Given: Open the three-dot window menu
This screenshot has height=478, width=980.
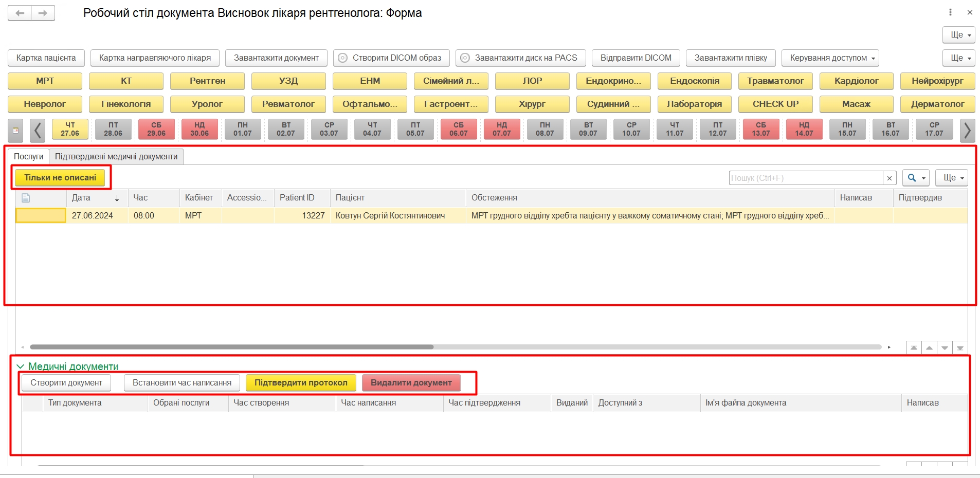Looking at the screenshot, I should click(x=950, y=12).
